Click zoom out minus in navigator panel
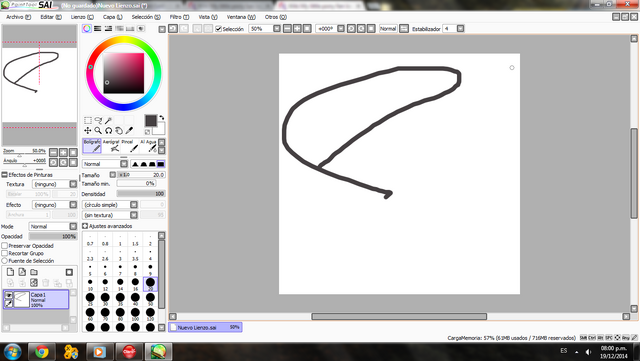The width and height of the screenshot is (640, 361). tap(53, 152)
